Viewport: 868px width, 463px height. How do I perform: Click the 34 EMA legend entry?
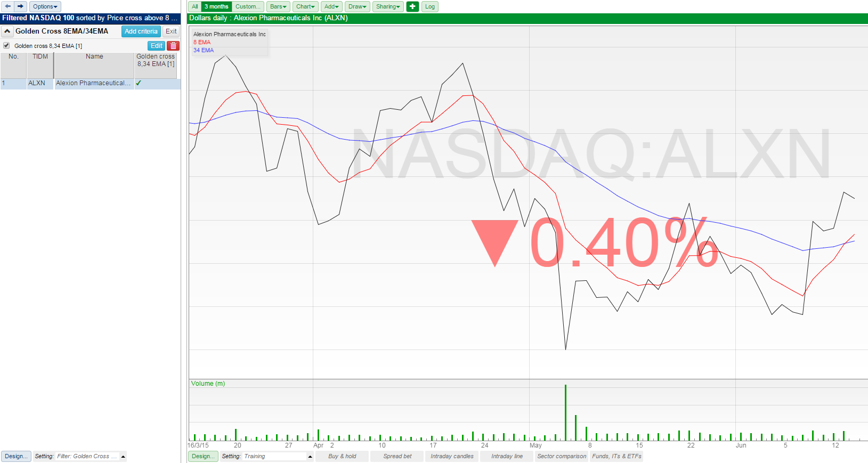coord(204,51)
